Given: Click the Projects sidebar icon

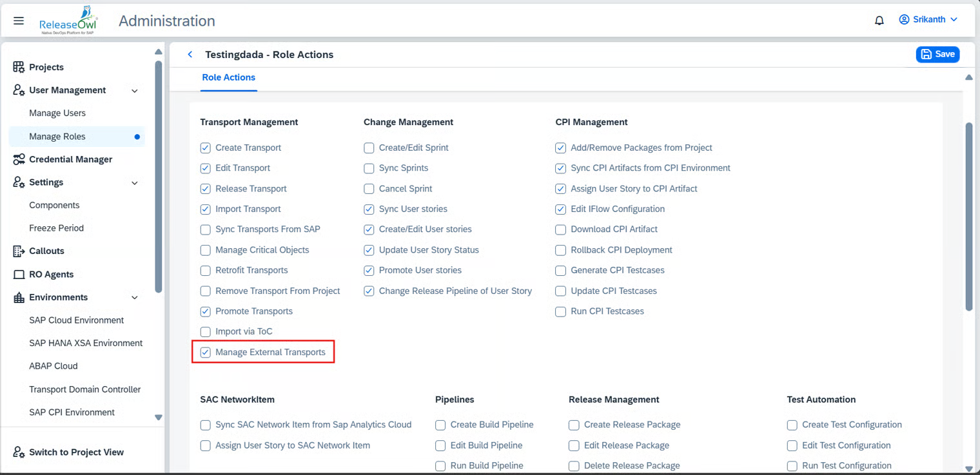Looking at the screenshot, I should coord(19,67).
